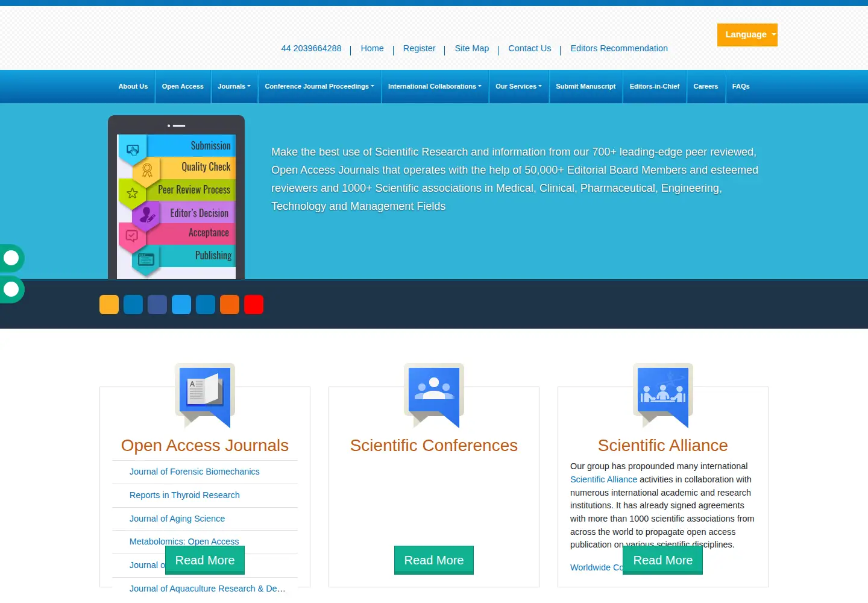The height and width of the screenshot is (603, 868).
Task: Open the Contact Us link
Action: point(530,48)
